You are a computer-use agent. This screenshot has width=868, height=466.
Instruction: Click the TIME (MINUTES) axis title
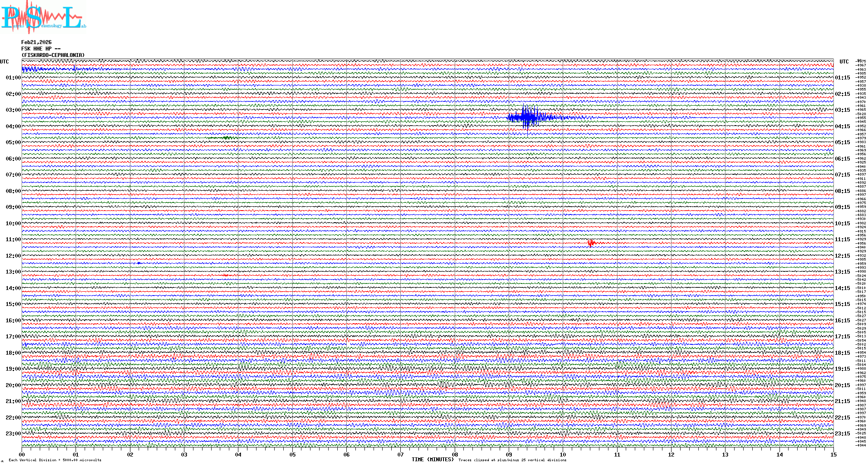click(433, 460)
